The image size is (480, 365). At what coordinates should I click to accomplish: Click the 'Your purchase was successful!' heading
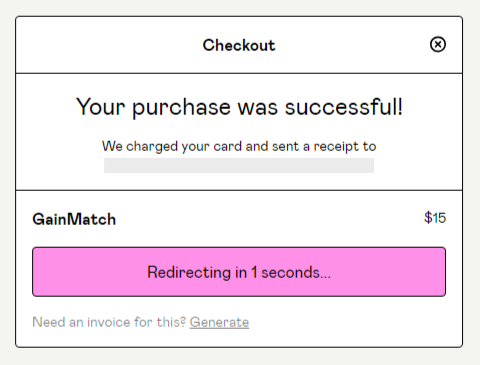click(239, 107)
